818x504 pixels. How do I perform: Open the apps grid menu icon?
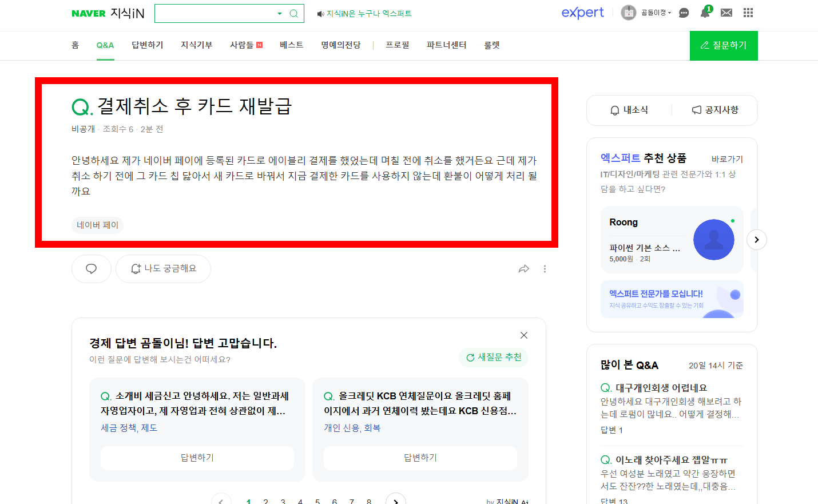pyautogui.click(x=748, y=13)
